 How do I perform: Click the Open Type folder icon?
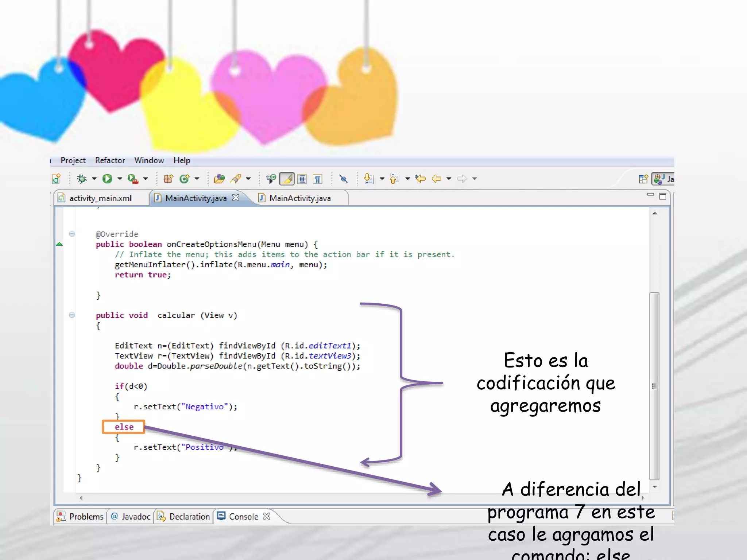point(219,179)
